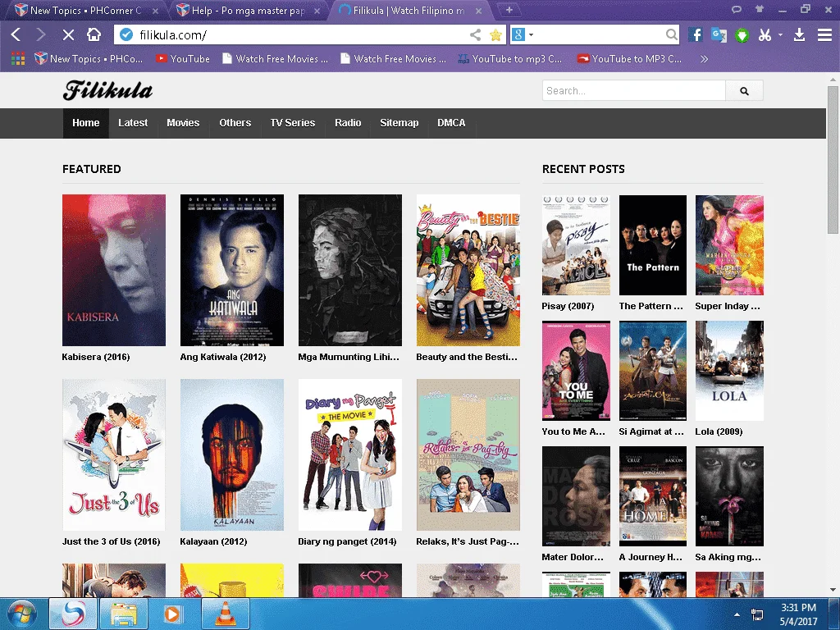Expand the scissors tool dropdown arrow
Viewport: 840px width, 630px height.
click(781, 35)
